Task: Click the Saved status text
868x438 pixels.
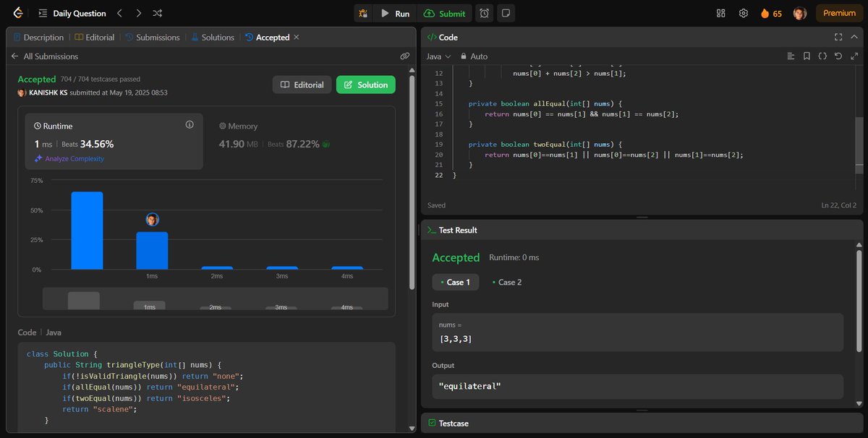Action: [436, 205]
